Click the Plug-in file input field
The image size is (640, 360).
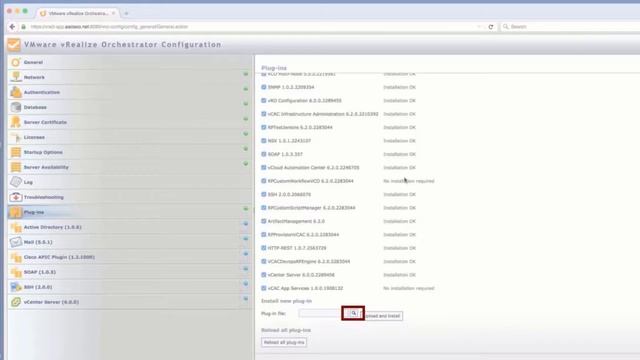point(323,313)
